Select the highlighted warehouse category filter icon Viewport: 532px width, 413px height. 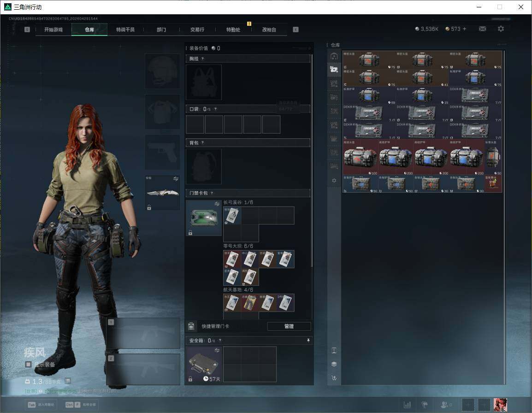tap(334, 69)
